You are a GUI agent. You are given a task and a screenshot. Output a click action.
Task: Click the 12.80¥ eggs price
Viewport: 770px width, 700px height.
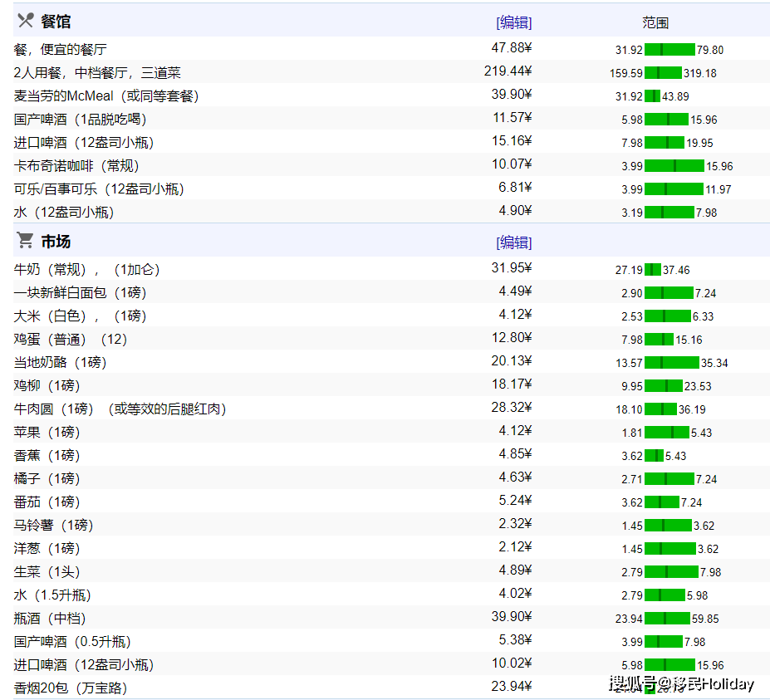pos(512,338)
